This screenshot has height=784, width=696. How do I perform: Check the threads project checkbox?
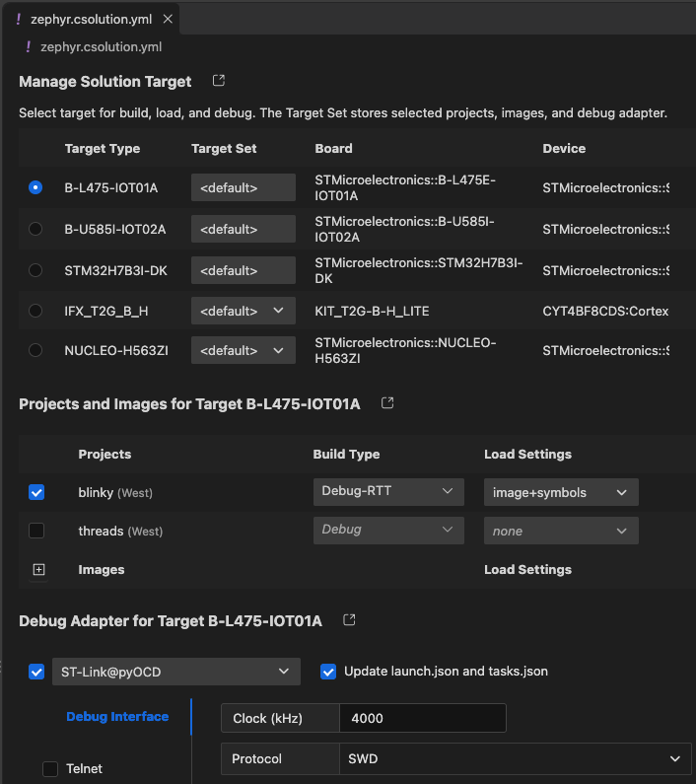coord(36,531)
